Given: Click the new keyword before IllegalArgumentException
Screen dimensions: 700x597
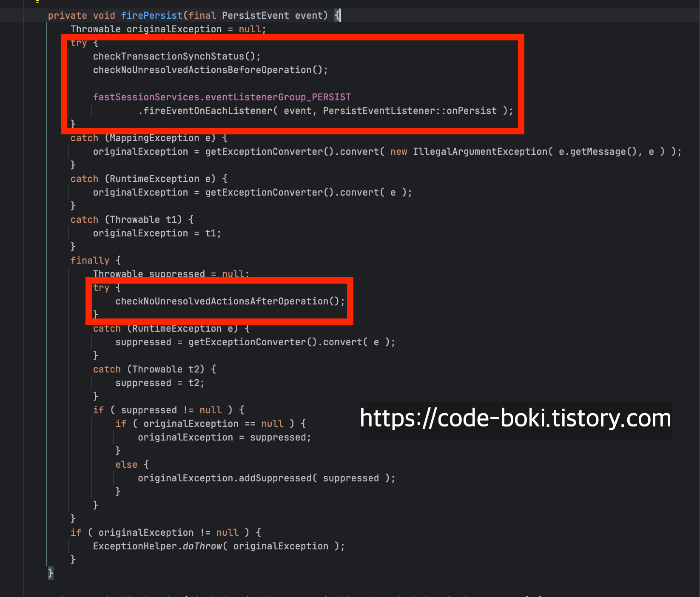Looking at the screenshot, I should click(x=399, y=151).
